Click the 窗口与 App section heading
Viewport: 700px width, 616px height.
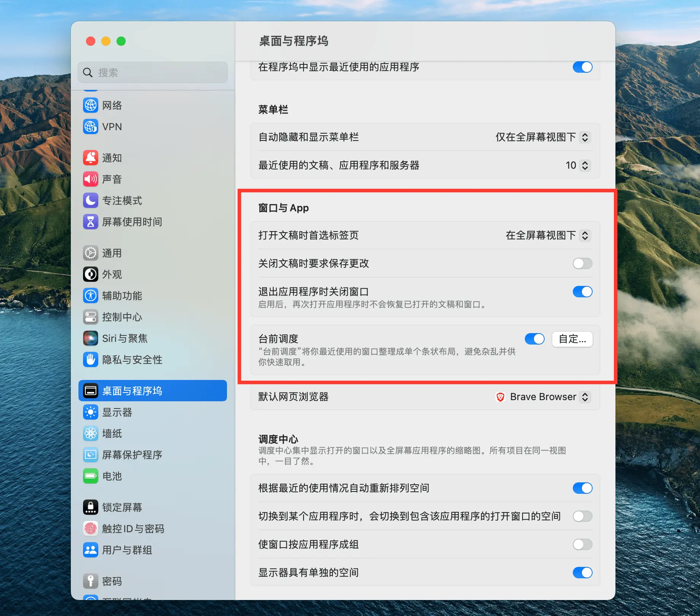pos(283,208)
